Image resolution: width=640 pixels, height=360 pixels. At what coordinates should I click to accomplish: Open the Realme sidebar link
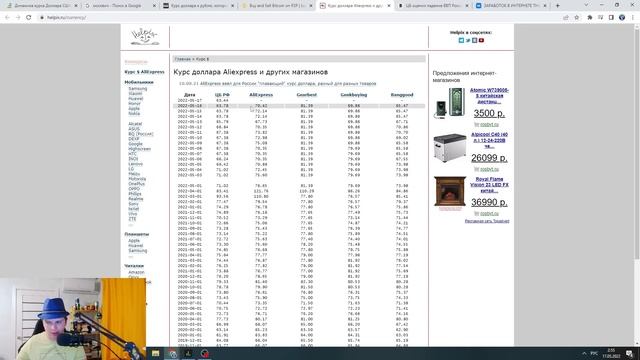point(136,199)
